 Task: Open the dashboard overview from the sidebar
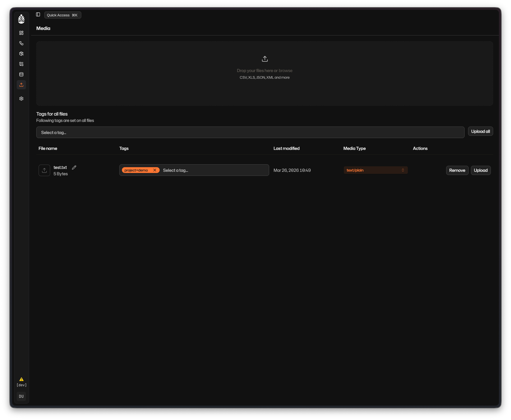pyautogui.click(x=21, y=33)
